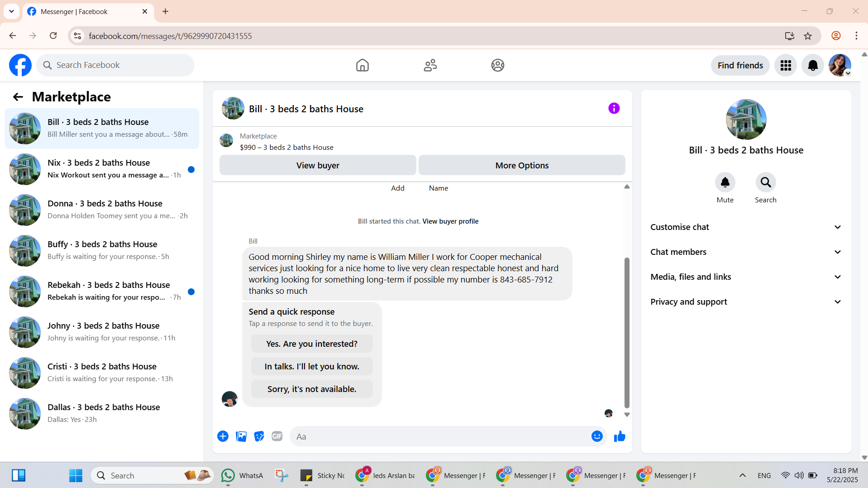The height and width of the screenshot is (488, 868).
Task: Bookmark this page with the star icon
Action: 808,36
